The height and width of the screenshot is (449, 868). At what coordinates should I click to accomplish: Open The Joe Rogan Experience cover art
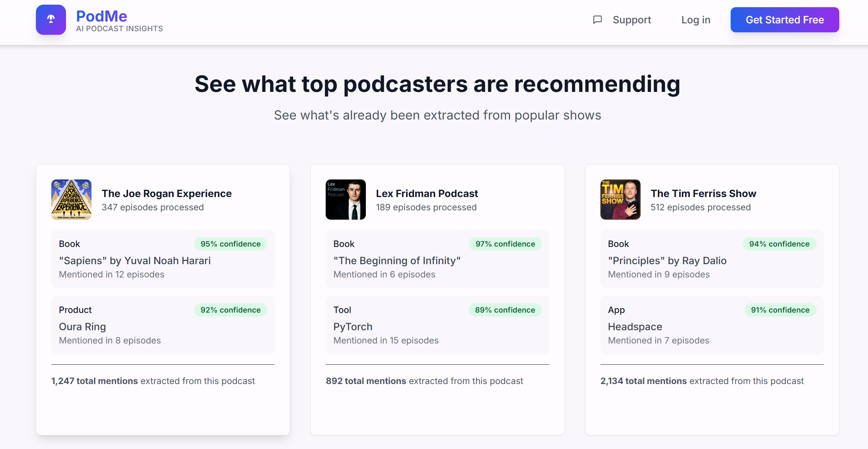pos(71,200)
